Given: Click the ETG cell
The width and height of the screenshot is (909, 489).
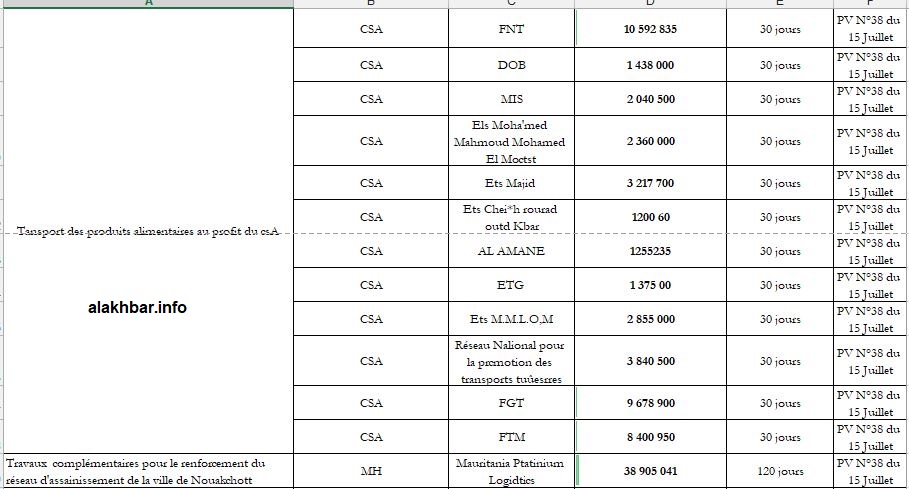Looking at the screenshot, I should tap(511, 285).
